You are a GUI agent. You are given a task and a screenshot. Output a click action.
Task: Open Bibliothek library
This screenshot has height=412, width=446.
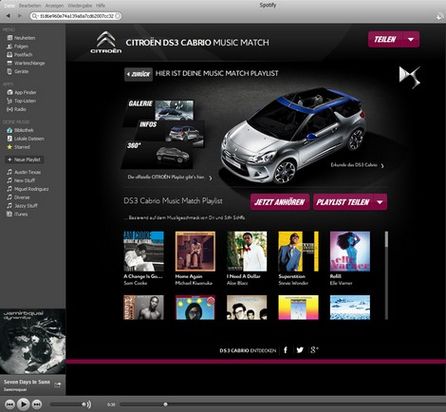point(20,130)
